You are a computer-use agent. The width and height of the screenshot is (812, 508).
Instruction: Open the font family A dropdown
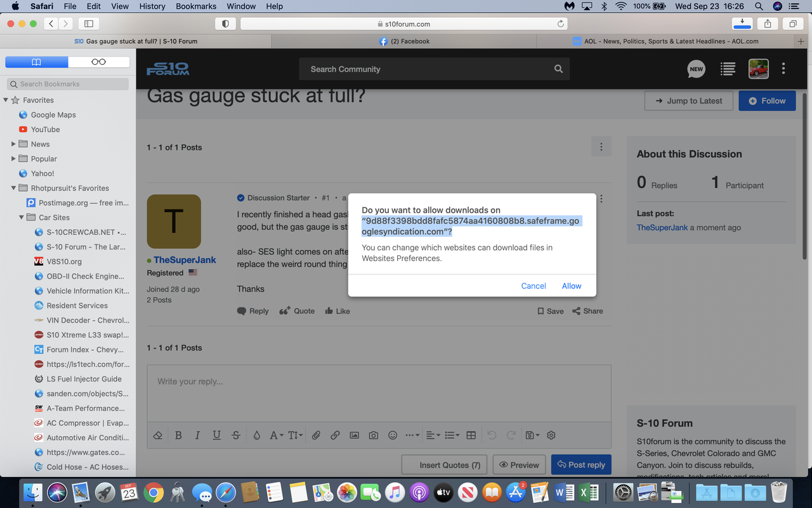[x=277, y=435]
